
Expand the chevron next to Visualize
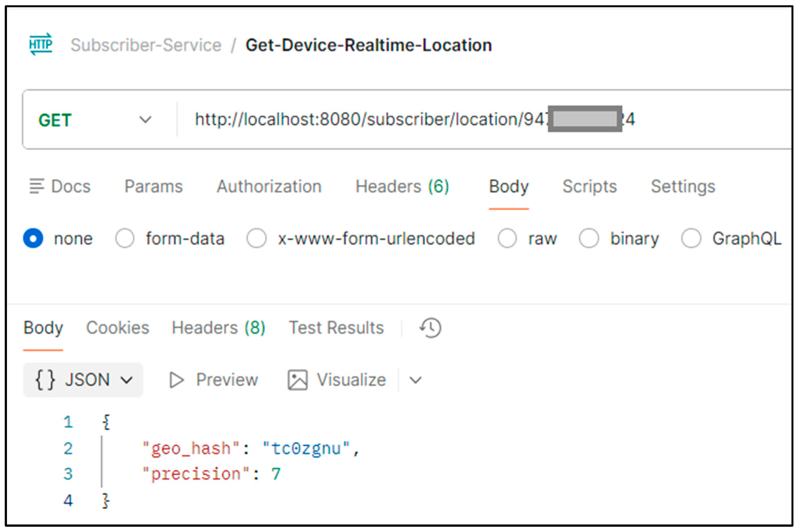click(x=415, y=380)
